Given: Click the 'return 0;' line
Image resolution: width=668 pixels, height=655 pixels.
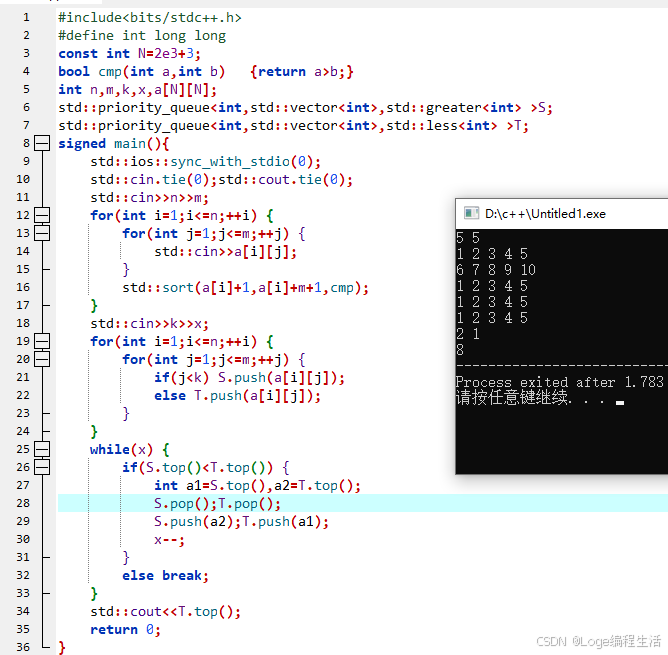Looking at the screenshot, I should 126,629.
